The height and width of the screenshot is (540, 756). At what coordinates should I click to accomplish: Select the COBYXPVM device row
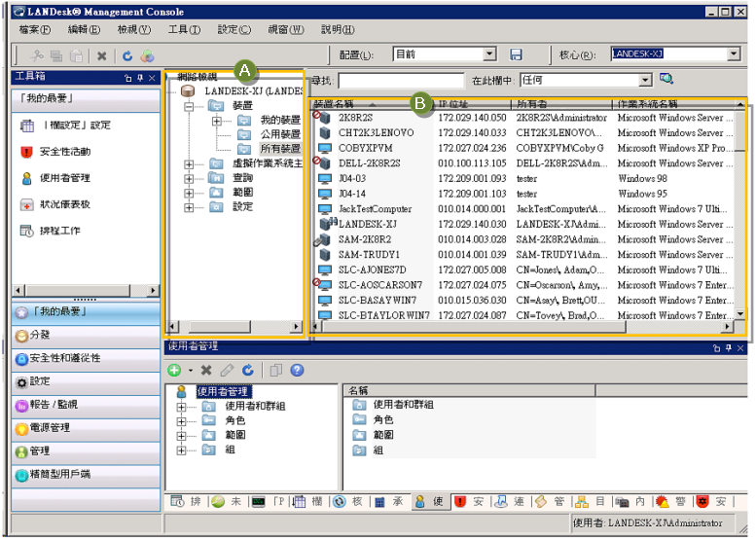[525, 149]
